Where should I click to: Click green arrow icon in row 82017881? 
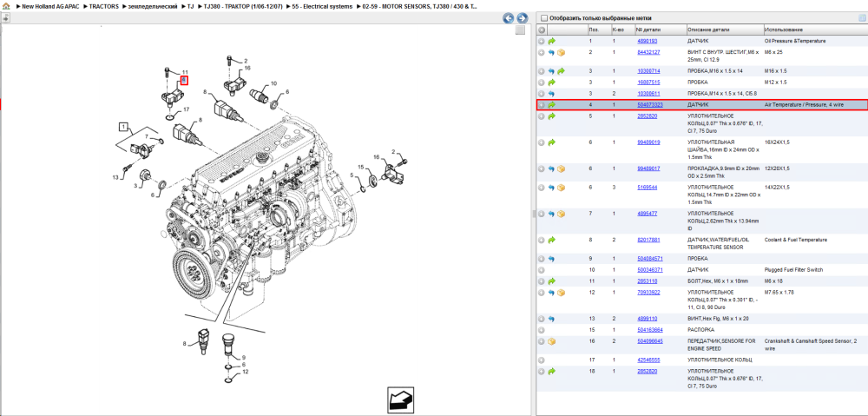(552, 241)
